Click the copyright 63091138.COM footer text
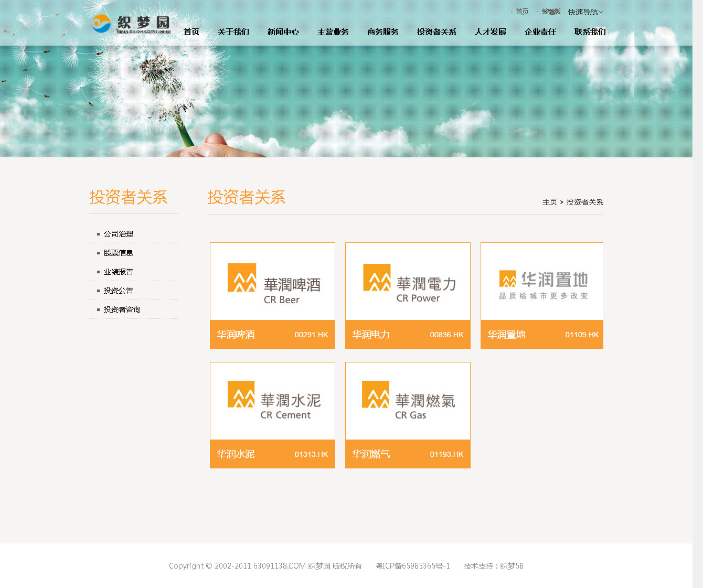Image resolution: width=703 pixels, height=588 pixels. (279, 566)
